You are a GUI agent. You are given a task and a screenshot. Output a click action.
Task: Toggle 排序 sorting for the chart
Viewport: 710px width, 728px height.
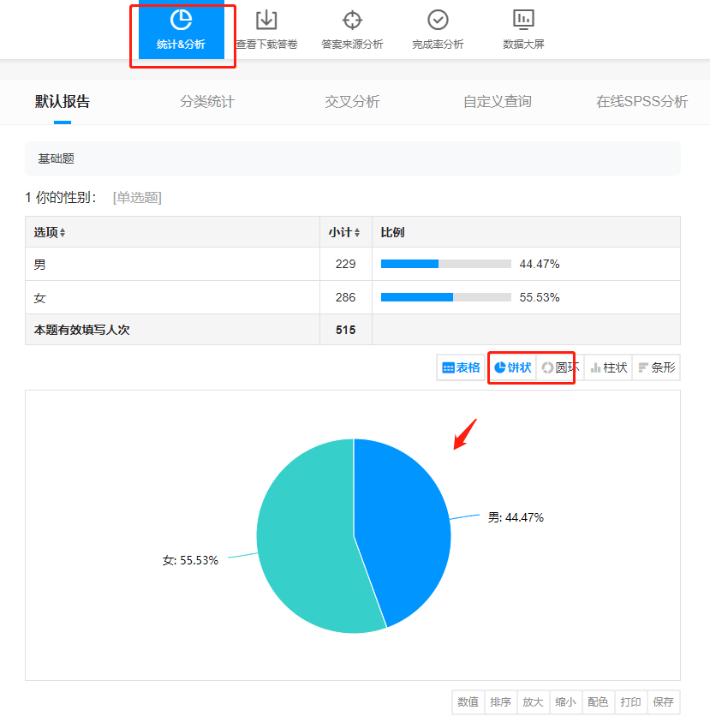[x=500, y=701]
